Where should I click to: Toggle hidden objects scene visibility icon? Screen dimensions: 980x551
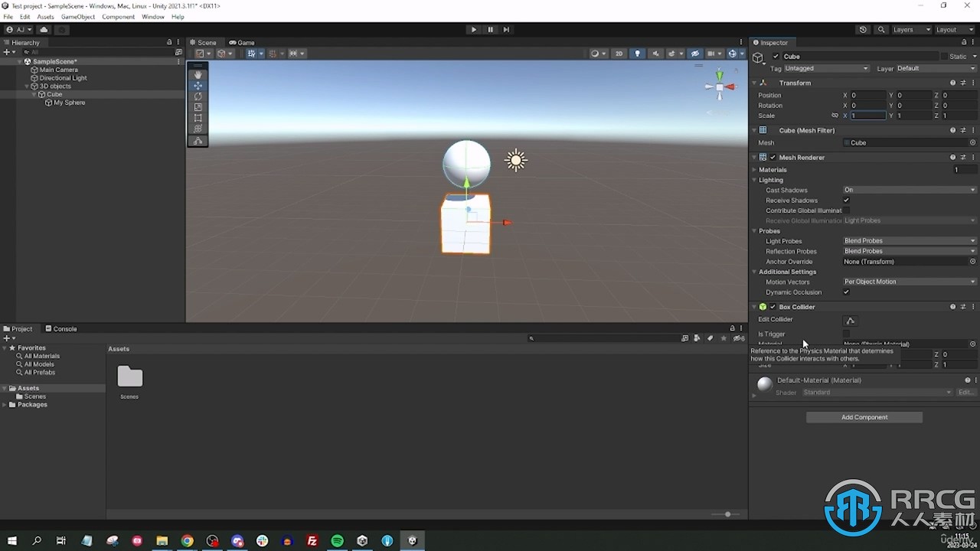695,54
